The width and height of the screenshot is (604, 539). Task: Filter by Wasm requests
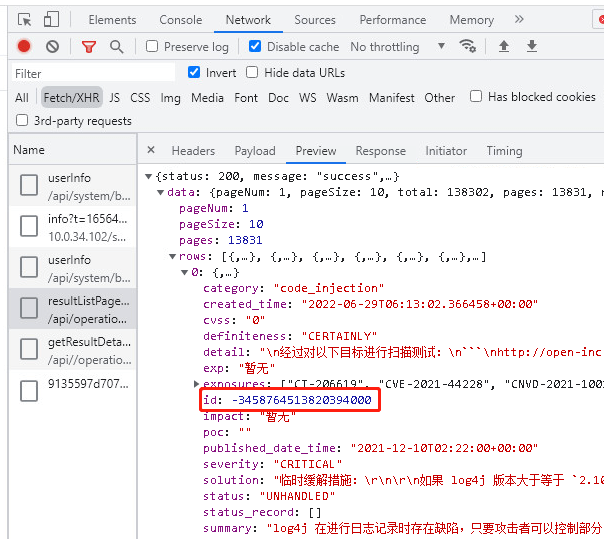[342, 97]
